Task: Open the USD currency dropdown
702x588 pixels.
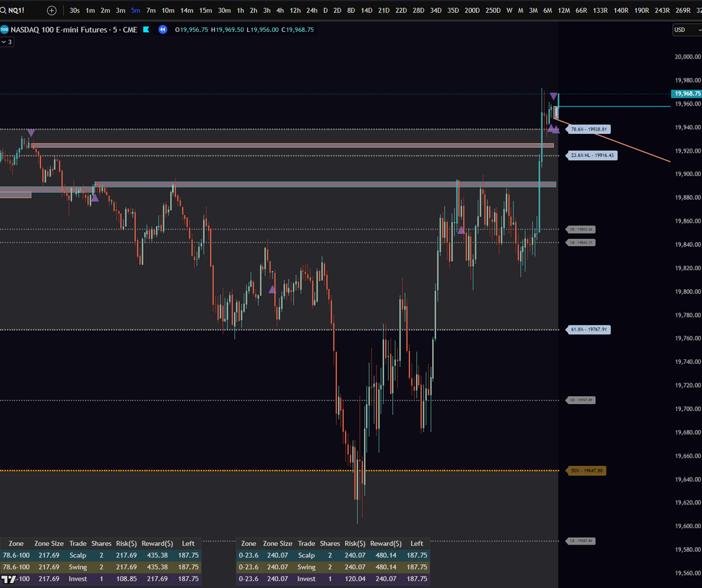Action: coord(686,29)
